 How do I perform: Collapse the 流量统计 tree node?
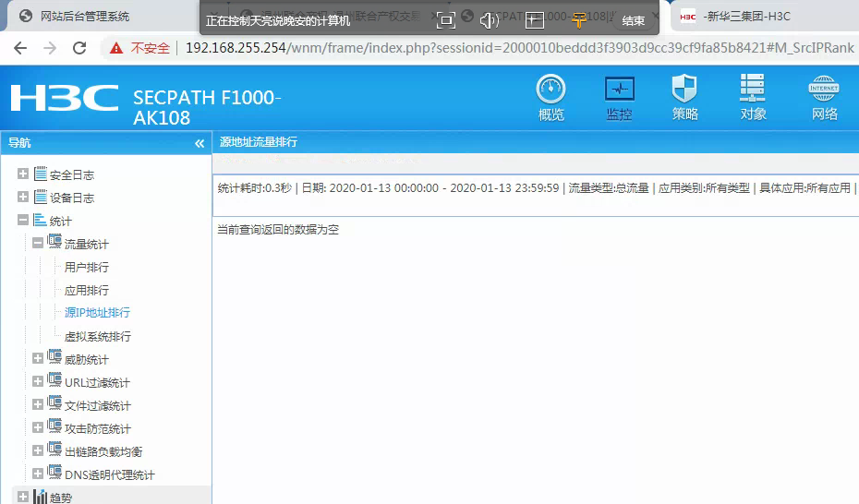pos(37,243)
